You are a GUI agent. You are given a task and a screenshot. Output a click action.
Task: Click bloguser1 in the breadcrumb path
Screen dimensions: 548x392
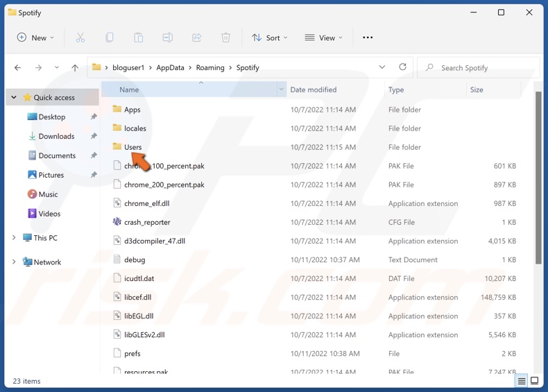tap(128, 67)
